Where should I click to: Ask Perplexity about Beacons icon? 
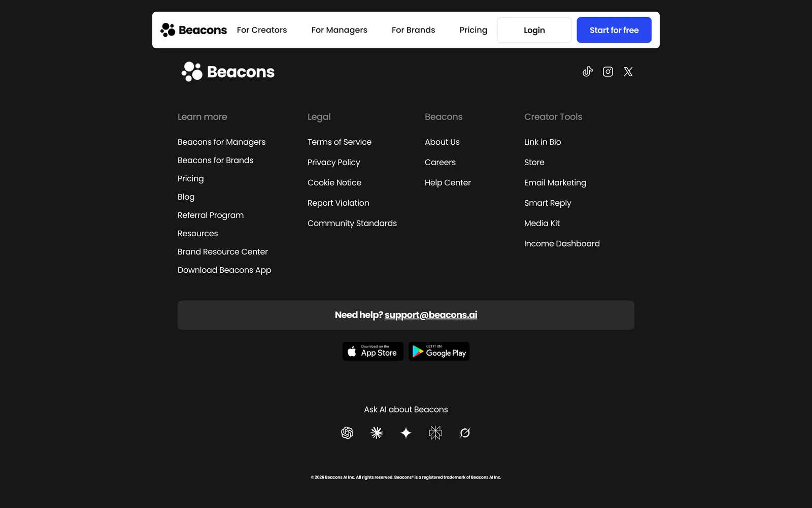point(435,433)
